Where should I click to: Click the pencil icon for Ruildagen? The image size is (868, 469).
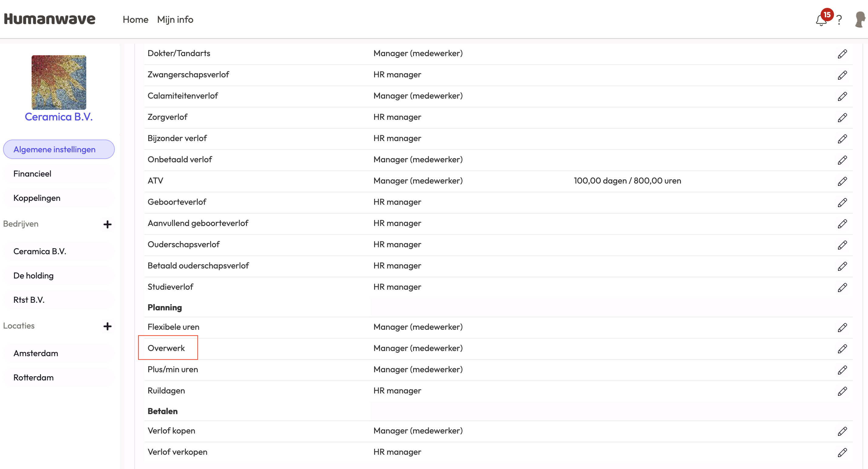(x=842, y=391)
